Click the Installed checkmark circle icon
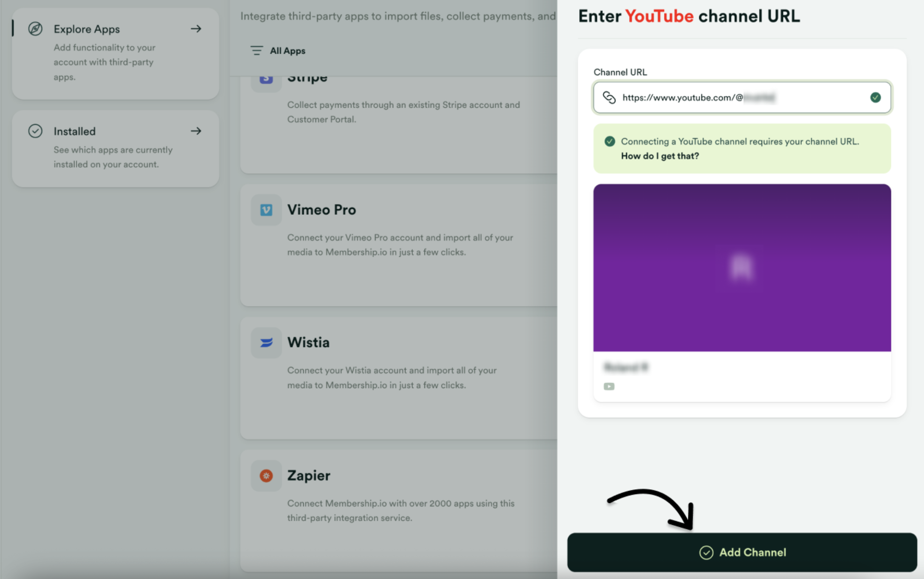Image resolution: width=924 pixels, height=579 pixels. (35, 131)
